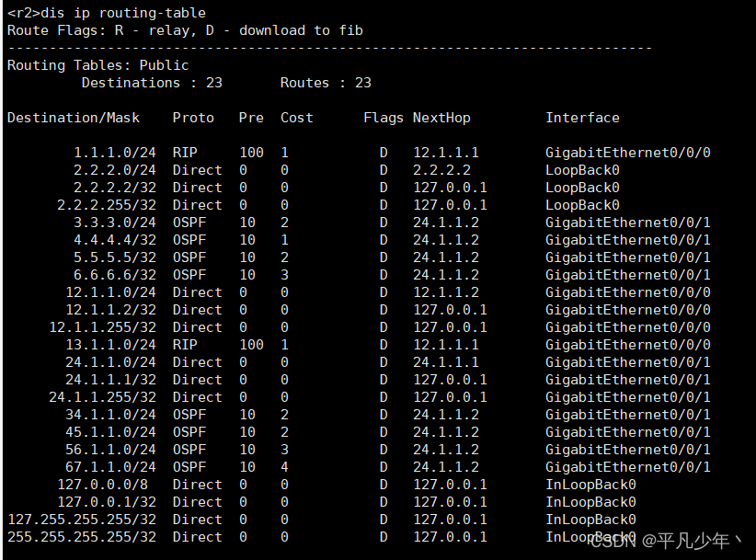This screenshot has width=756, height=560.
Task: Click the 255.255.255.255/32 destination entry
Action: [82, 537]
